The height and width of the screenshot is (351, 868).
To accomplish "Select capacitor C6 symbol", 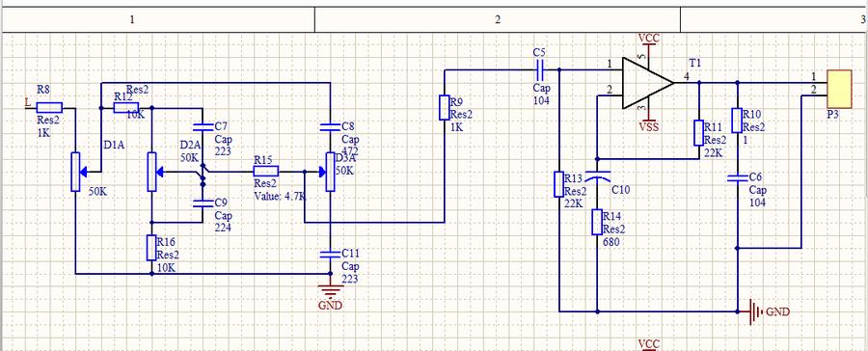I will (738, 177).
